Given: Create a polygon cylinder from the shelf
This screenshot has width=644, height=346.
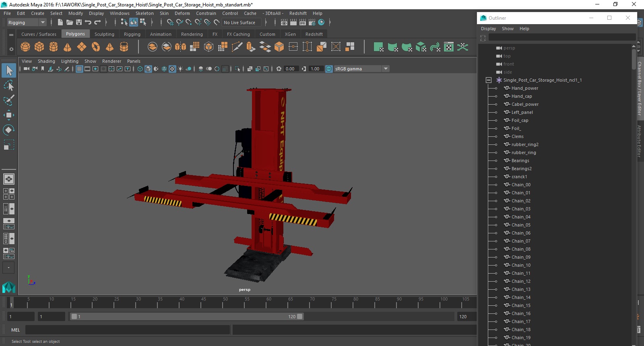Looking at the screenshot, I should (54, 47).
